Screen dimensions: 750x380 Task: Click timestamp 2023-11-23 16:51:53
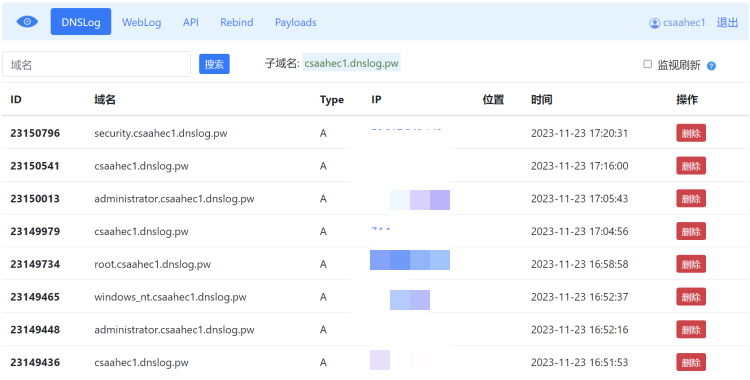(579, 362)
